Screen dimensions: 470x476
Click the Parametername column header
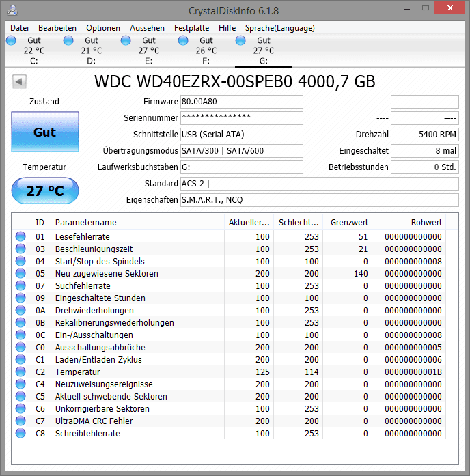[x=137, y=223]
